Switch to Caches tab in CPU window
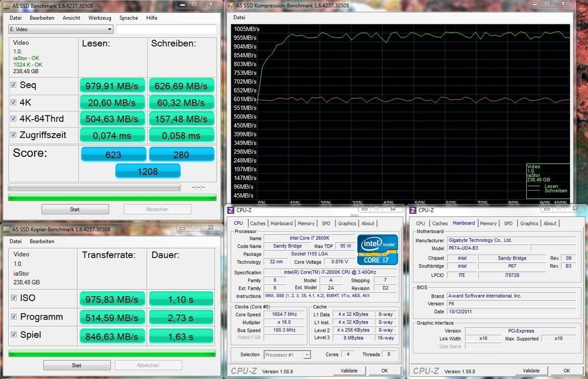The height and width of the screenshot is (379, 588). [x=258, y=223]
